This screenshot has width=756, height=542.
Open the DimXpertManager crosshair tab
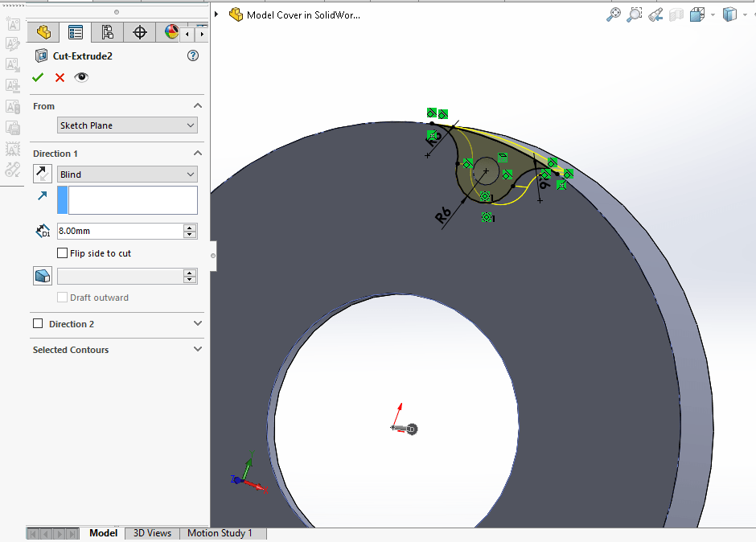point(139,32)
